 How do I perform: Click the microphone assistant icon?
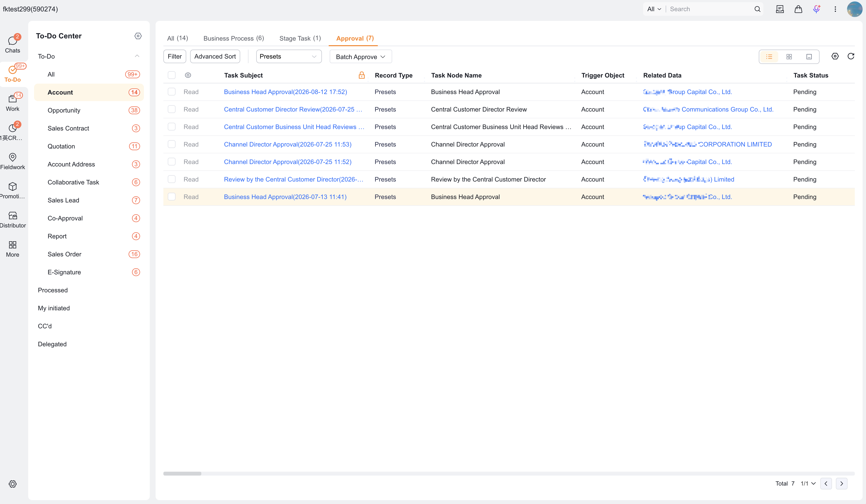(816, 9)
